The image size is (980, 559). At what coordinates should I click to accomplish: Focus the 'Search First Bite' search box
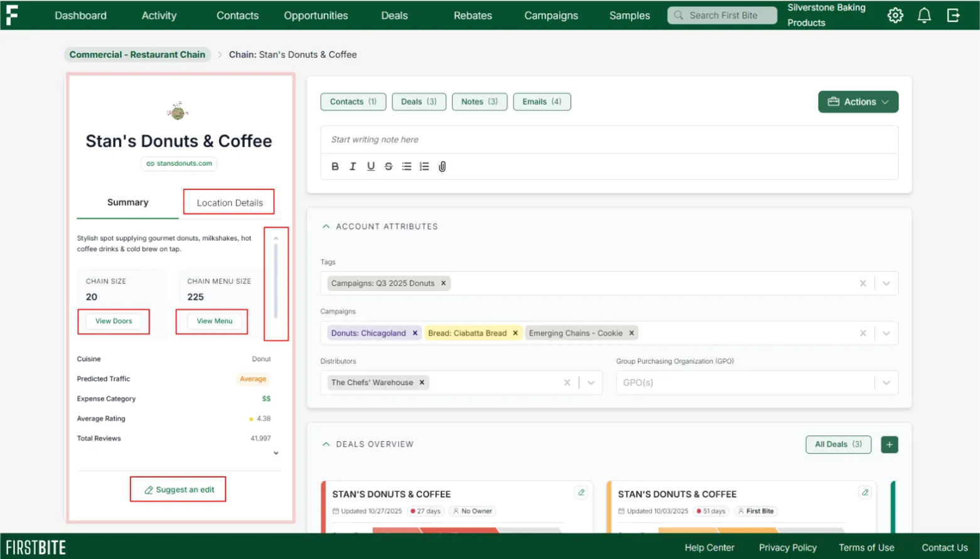pos(722,15)
